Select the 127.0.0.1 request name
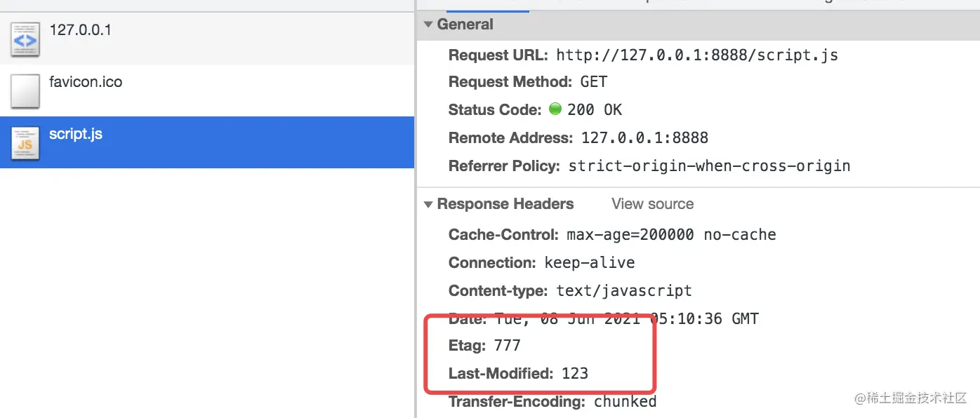The image size is (980, 418). (x=80, y=30)
